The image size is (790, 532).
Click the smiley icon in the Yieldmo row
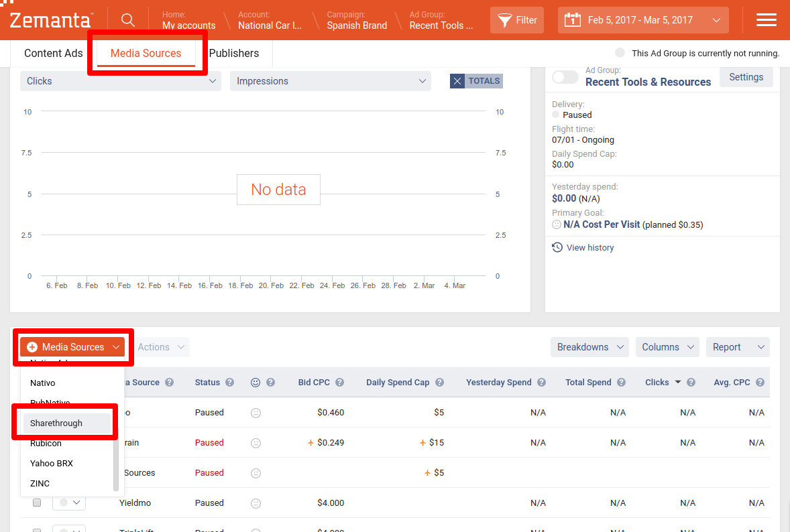256,503
